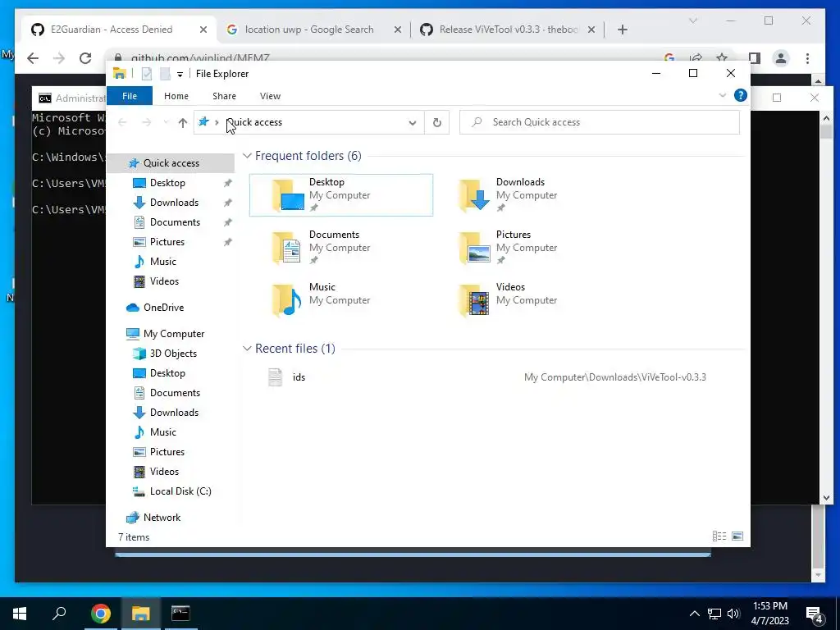Reload the page in Chrome

click(x=85, y=58)
